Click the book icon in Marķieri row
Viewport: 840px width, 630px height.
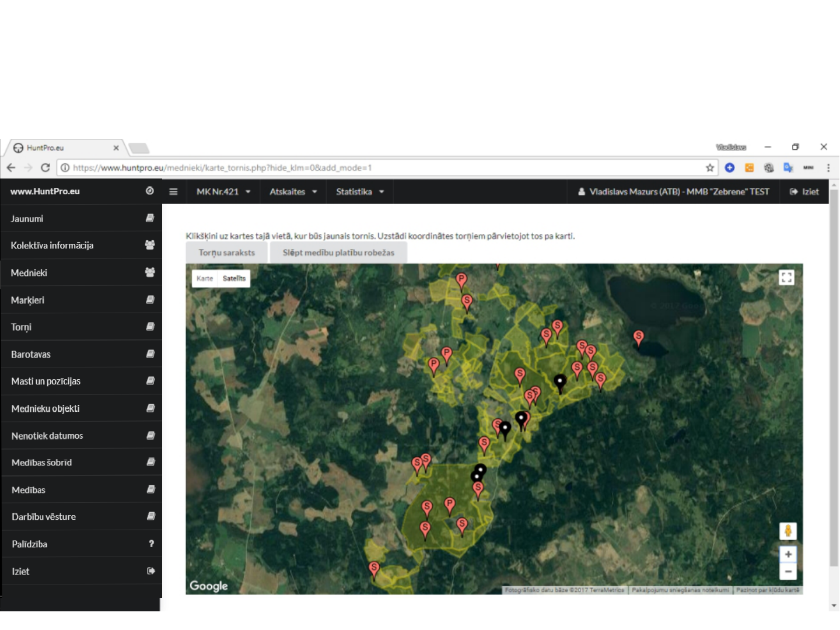150,300
